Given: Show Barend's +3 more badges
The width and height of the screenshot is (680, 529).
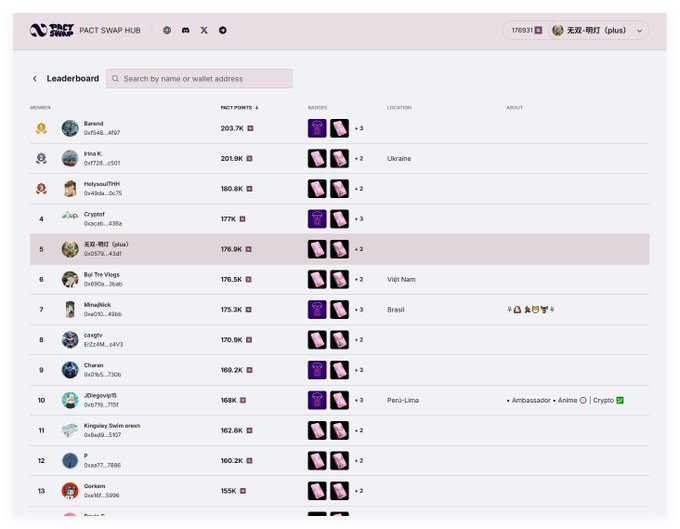Looking at the screenshot, I should [359, 128].
